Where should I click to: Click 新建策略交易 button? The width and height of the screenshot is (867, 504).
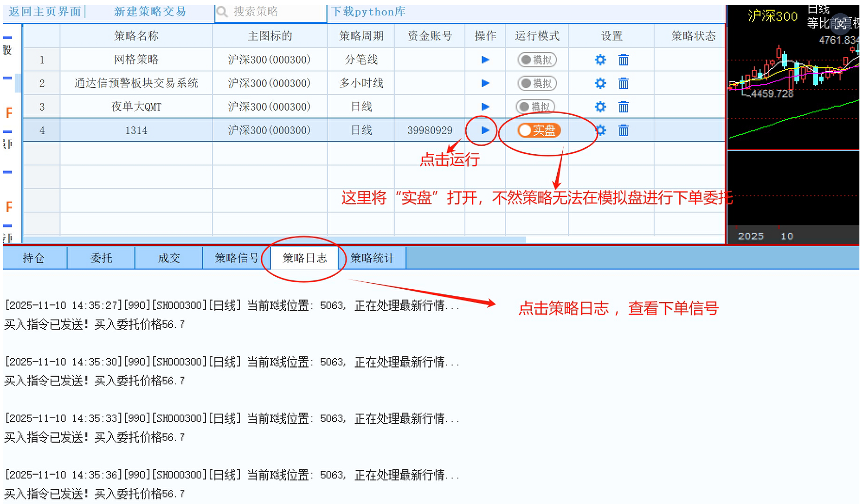[150, 12]
